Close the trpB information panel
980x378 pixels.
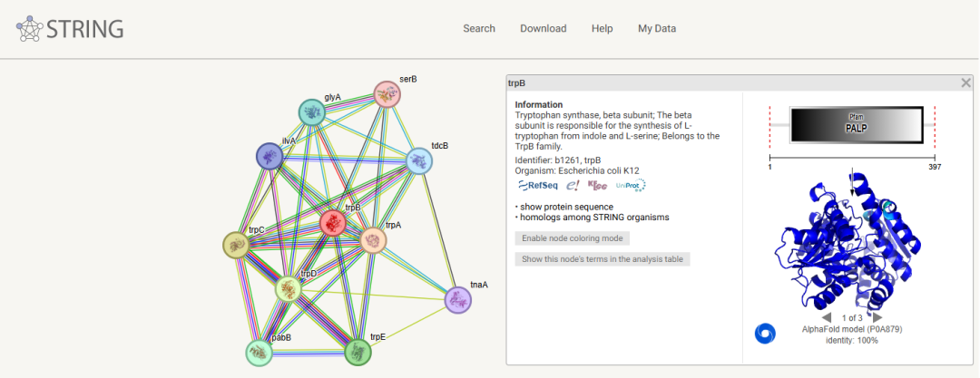[965, 82]
